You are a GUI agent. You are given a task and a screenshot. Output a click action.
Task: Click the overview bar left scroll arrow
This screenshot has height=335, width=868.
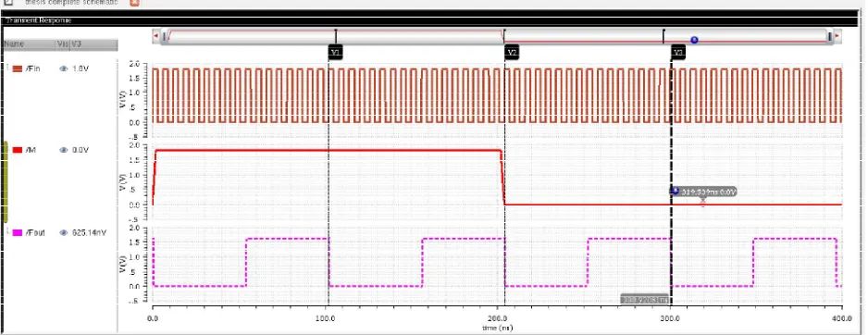[156, 36]
